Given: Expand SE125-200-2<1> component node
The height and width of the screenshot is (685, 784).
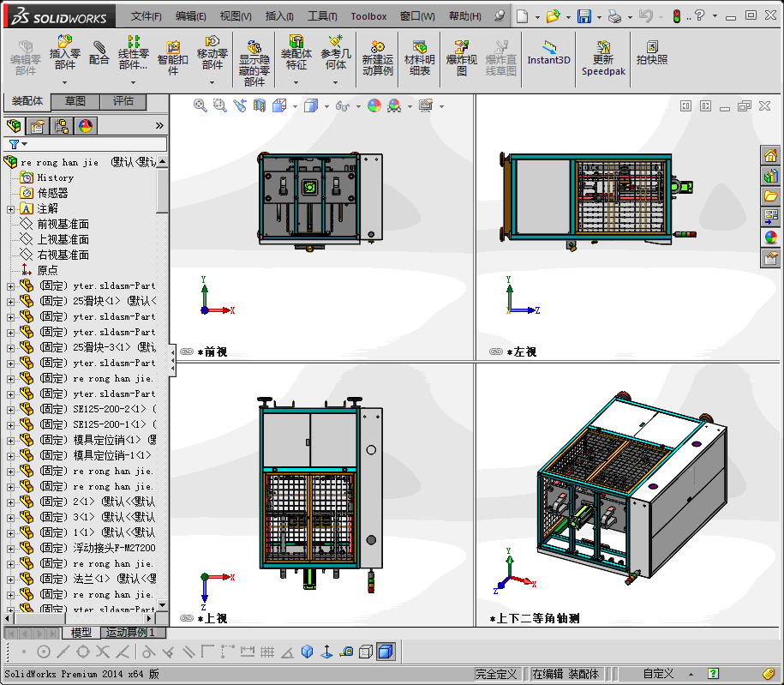Looking at the screenshot, I should (10, 410).
